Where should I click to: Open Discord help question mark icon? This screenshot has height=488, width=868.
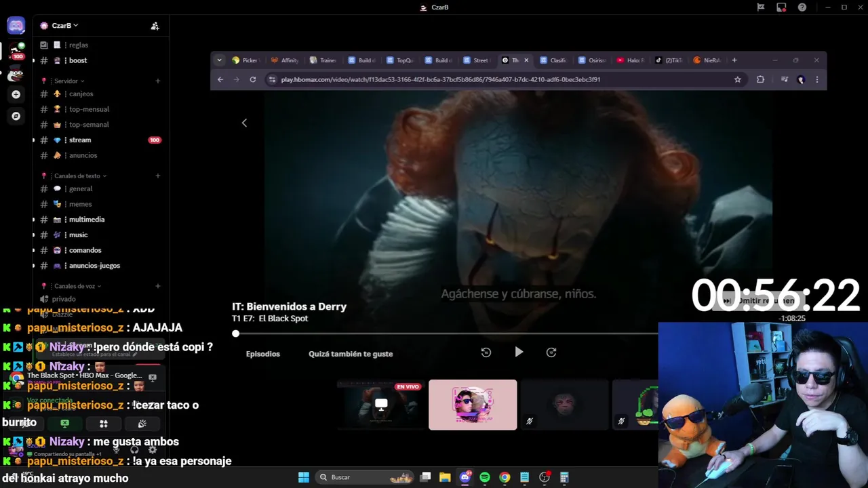(x=802, y=7)
